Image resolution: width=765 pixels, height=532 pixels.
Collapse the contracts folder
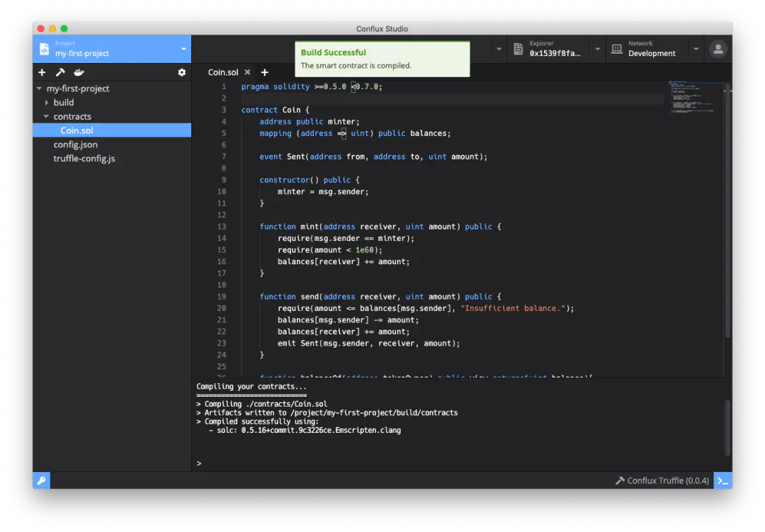[x=46, y=116]
